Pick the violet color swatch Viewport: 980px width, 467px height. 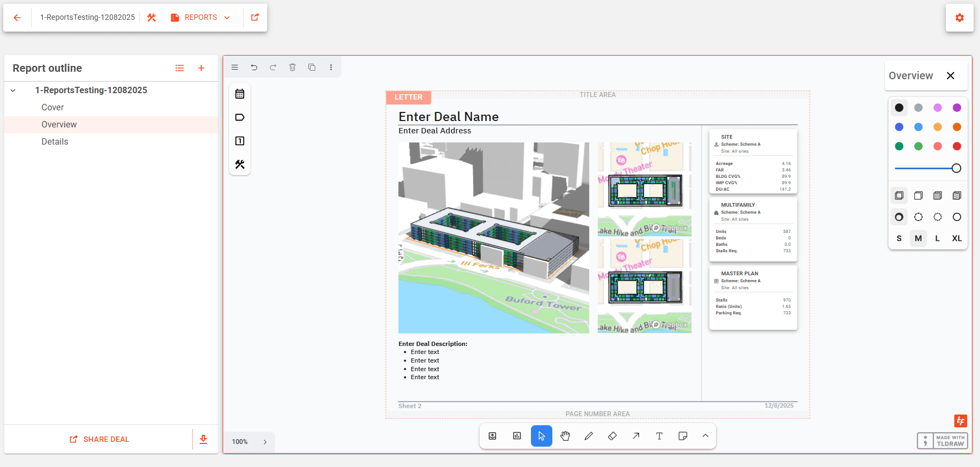(x=957, y=108)
